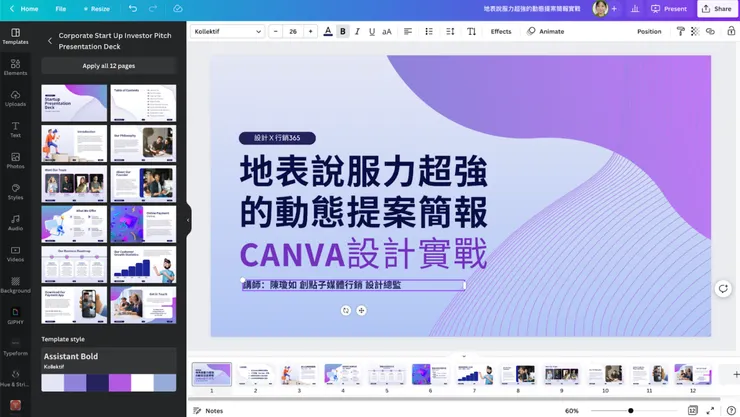Add a collaborator with plus icon
Screen dimensions: 740x417
tap(614, 8)
